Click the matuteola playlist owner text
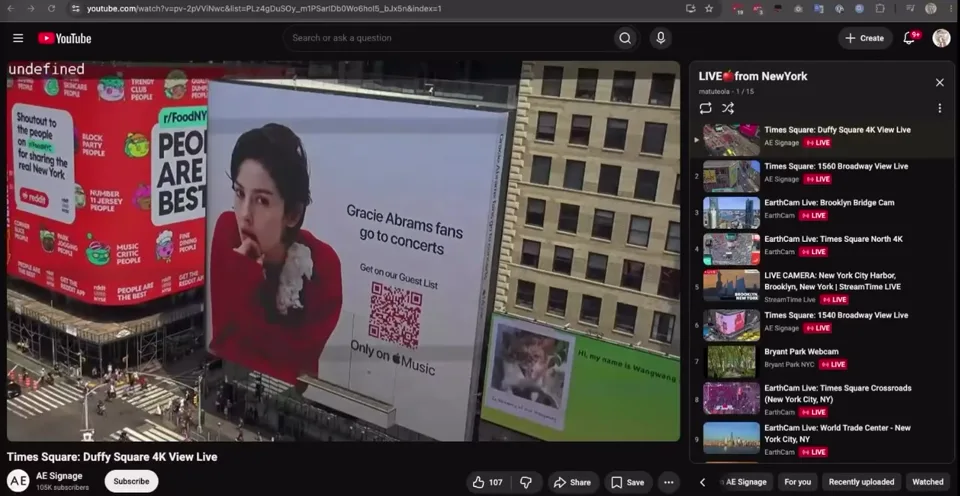Image resolution: width=960 pixels, height=496 pixels. click(714, 91)
